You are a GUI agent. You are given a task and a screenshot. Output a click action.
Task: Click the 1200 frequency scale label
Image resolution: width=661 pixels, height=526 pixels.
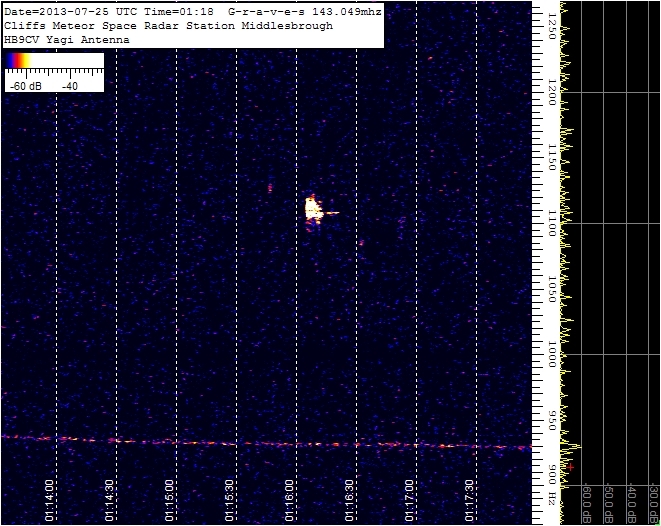click(x=552, y=92)
